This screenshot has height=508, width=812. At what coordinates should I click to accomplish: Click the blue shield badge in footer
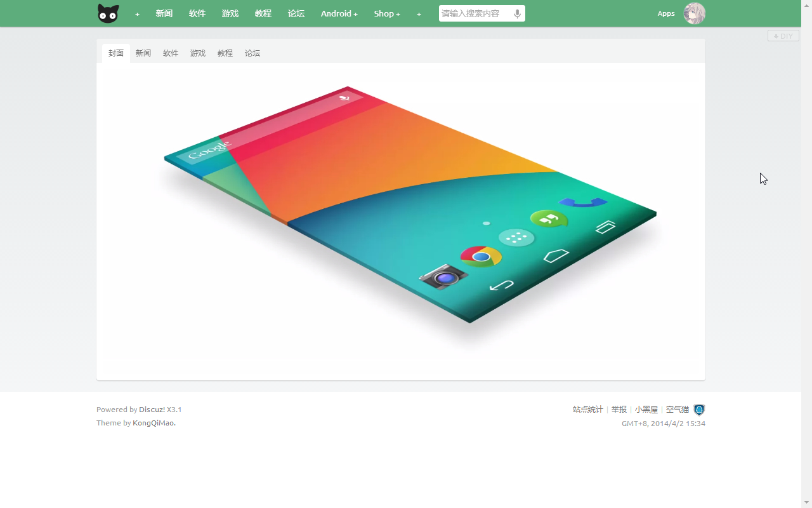[x=699, y=410]
